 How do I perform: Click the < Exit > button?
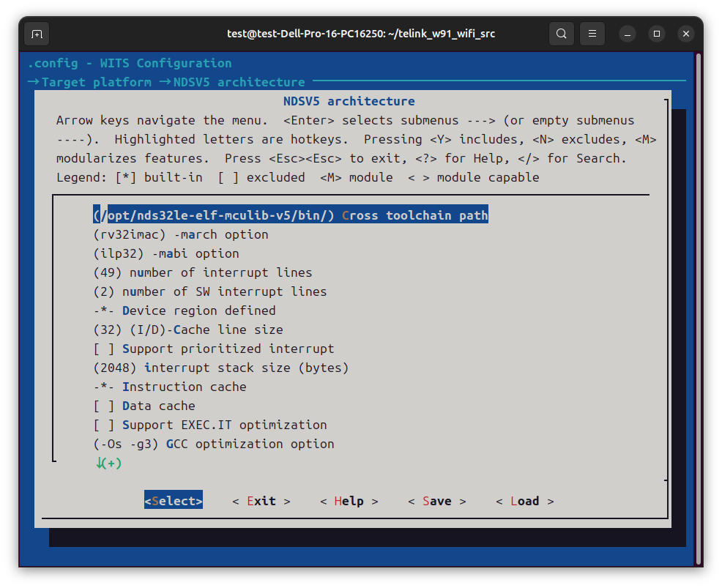261,501
